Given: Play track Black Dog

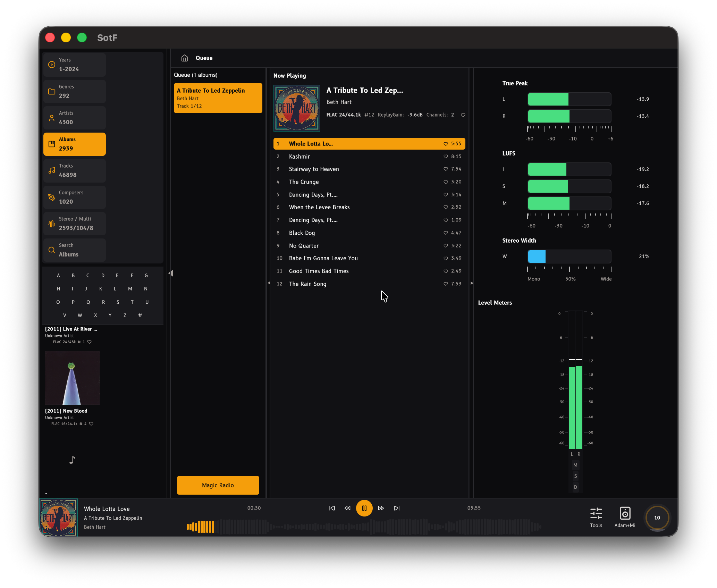Looking at the screenshot, I should (x=369, y=233).
